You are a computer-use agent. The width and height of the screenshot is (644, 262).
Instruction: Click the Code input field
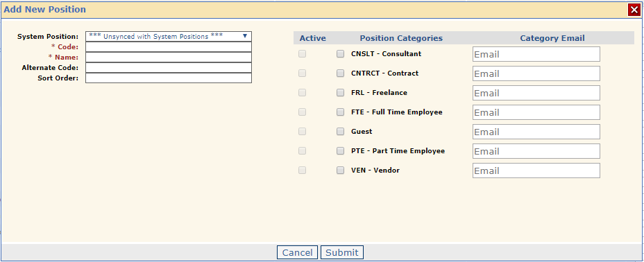pos(169,46)
